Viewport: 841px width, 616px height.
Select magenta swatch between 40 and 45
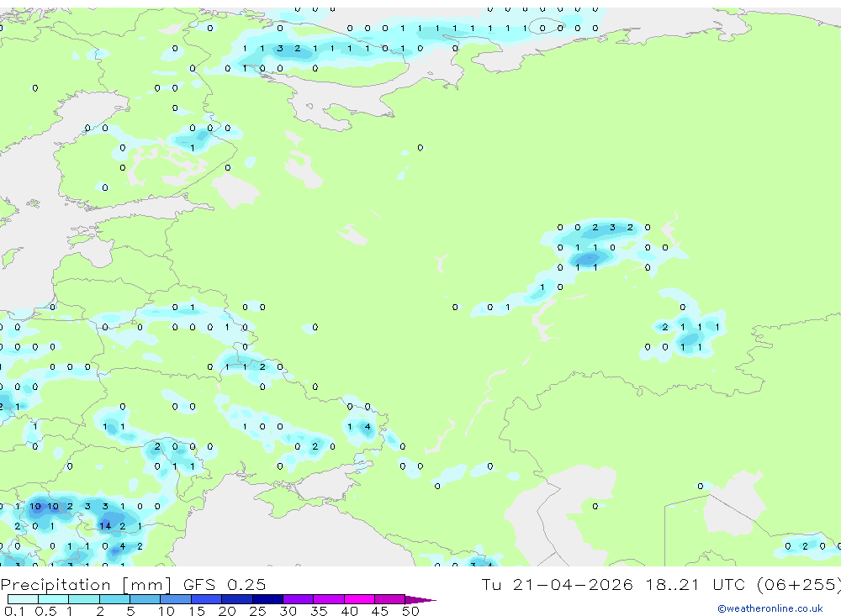(359, 599)
